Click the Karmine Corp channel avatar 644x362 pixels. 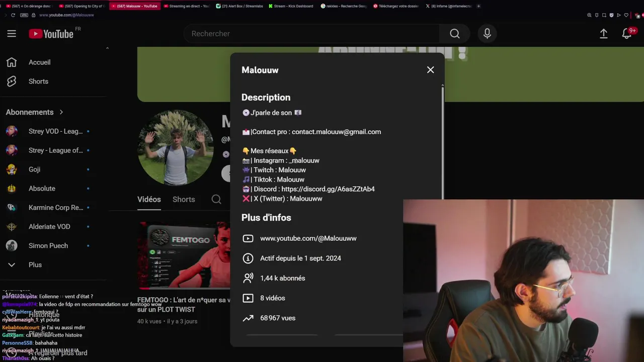coord(12,208)
